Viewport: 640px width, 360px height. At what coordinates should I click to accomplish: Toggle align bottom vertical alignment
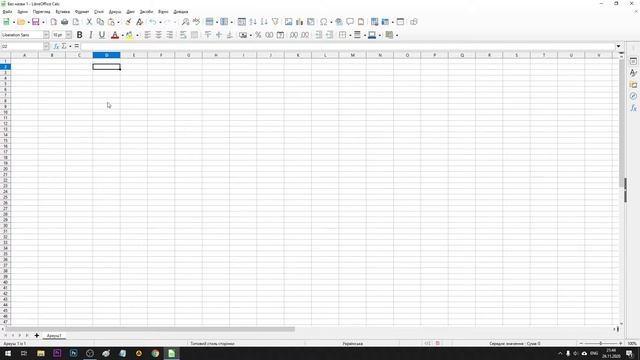pos(230,35)
